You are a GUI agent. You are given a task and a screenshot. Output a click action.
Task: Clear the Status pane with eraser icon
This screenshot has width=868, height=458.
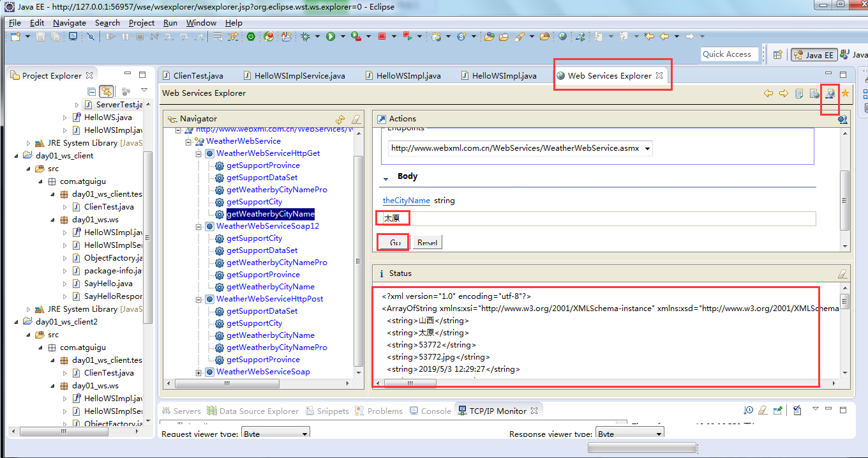click(842, 273)
